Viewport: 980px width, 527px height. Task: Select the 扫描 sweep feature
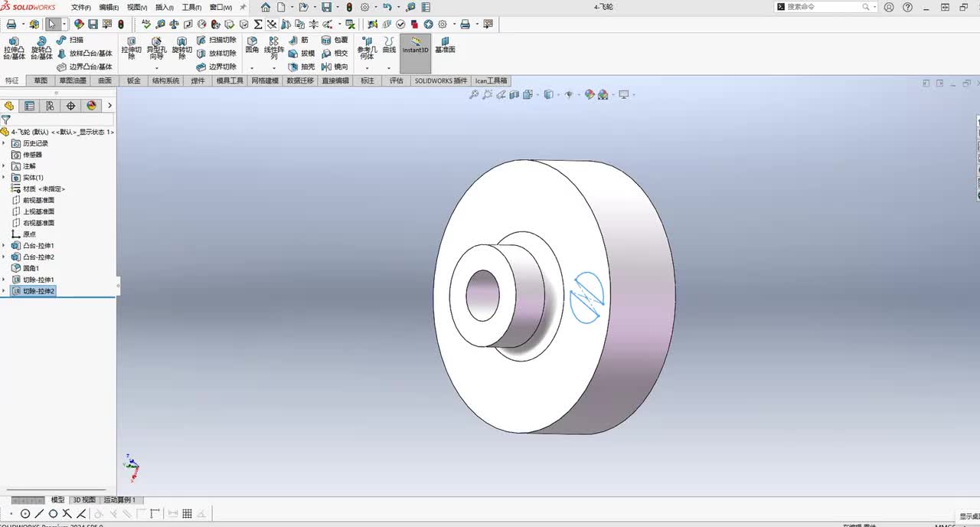click(70, 40)
